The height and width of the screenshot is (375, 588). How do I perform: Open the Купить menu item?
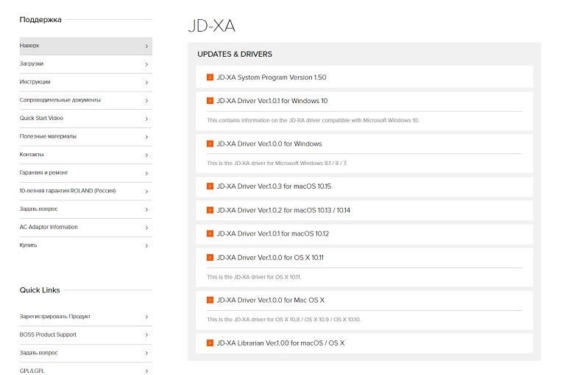(x=86, y=245)
